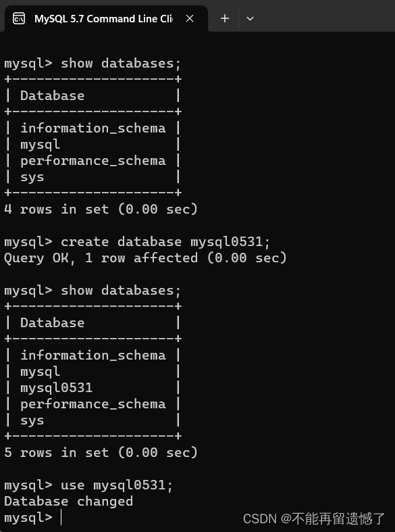
Task: Click performance_schema in the second database table
Action: 93,404
